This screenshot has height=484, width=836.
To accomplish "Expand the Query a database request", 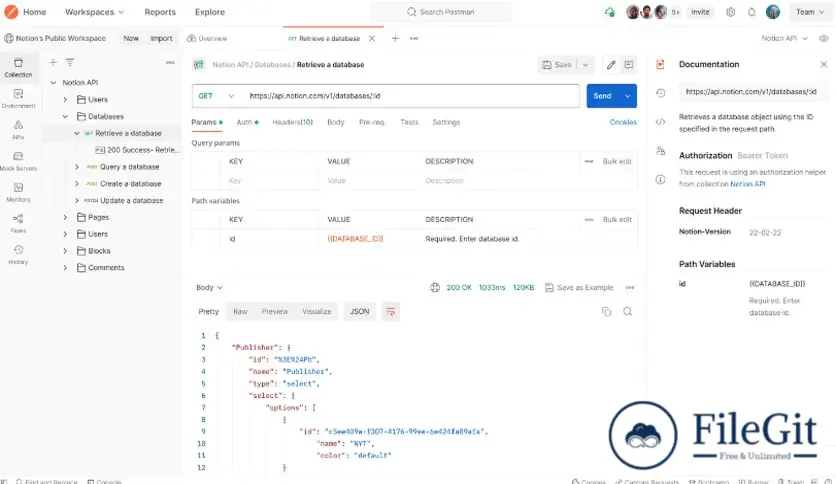I will (77, 167).
